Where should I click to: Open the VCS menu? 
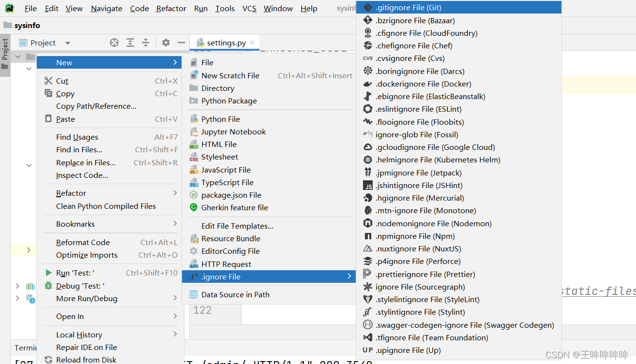[x=249, y=8]
